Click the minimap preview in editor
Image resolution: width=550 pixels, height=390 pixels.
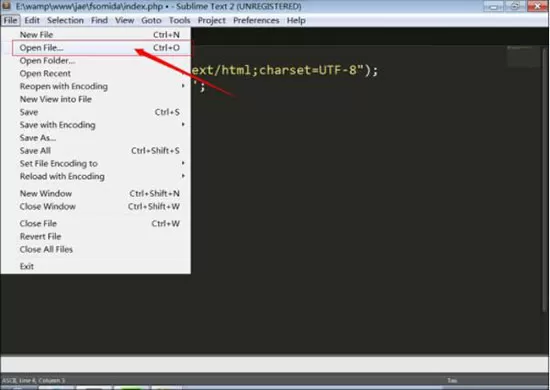pos(523,56)
